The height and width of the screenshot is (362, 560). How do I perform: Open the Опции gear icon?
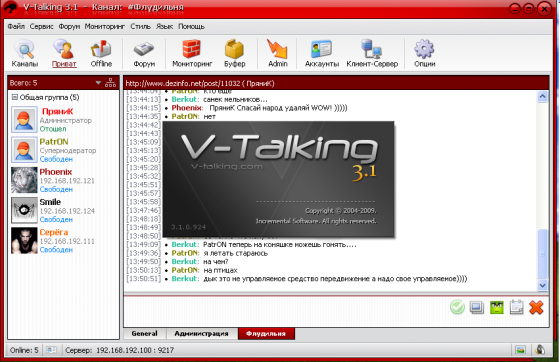424,53
